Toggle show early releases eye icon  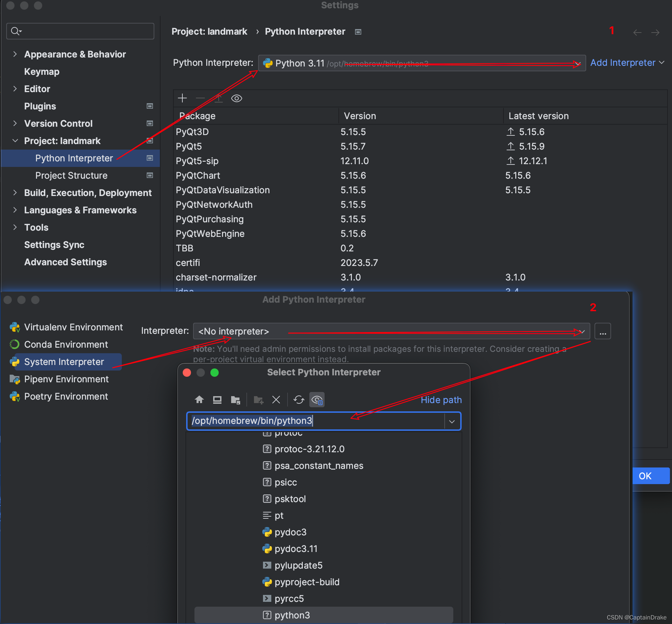[236, 98]
